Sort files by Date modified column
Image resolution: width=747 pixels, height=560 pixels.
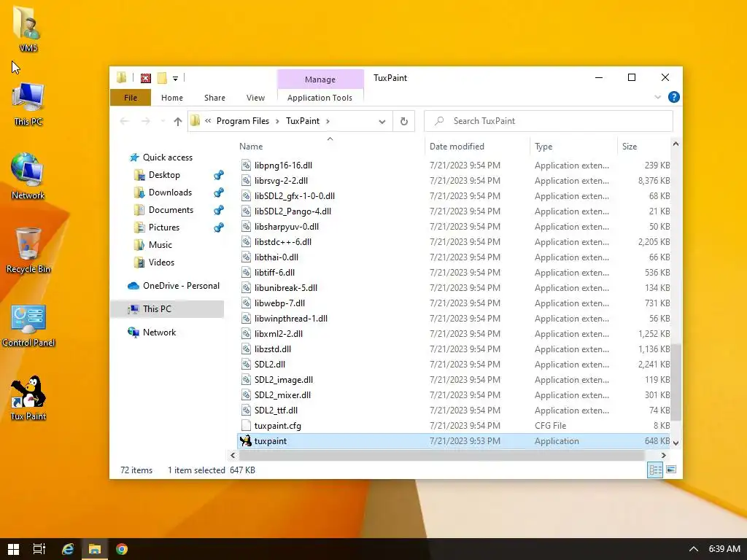(x=477, y=147)
